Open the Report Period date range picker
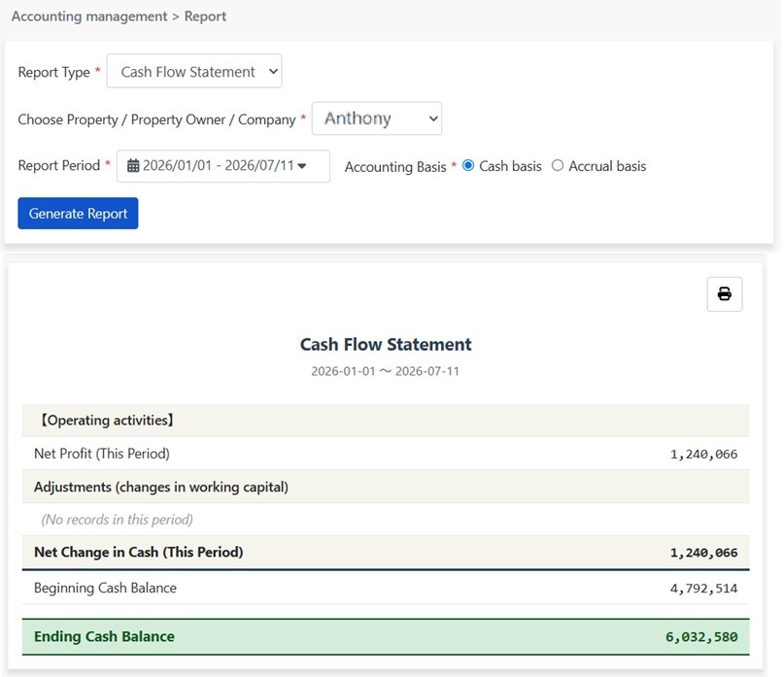Screen dimensions: 784x677 pos(223,166)
